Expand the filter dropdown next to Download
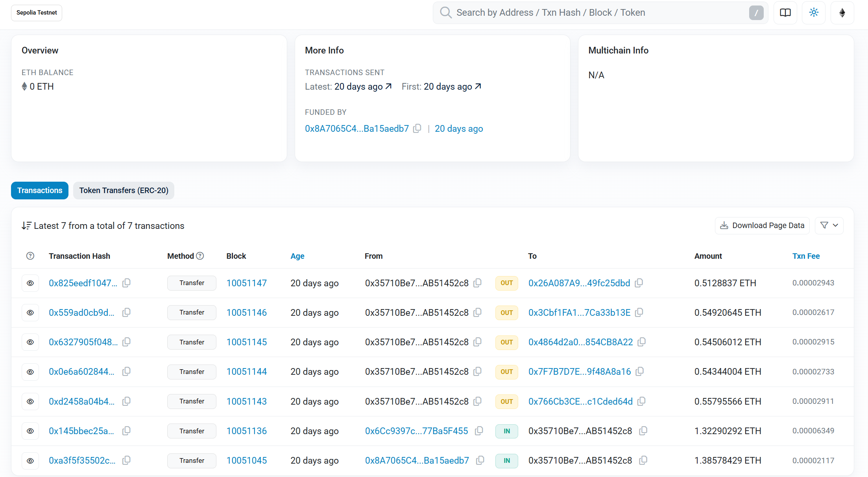This screenshot has height=477, width=868. pyautogui.click(x=829, y=225)
